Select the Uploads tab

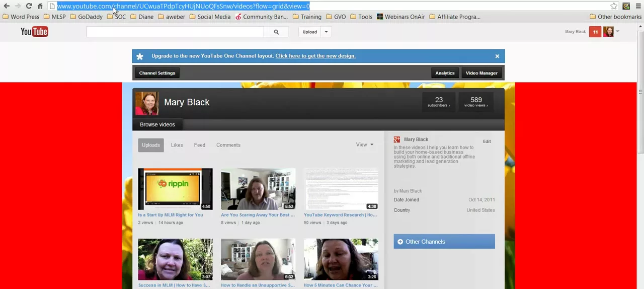pos(151,145)
